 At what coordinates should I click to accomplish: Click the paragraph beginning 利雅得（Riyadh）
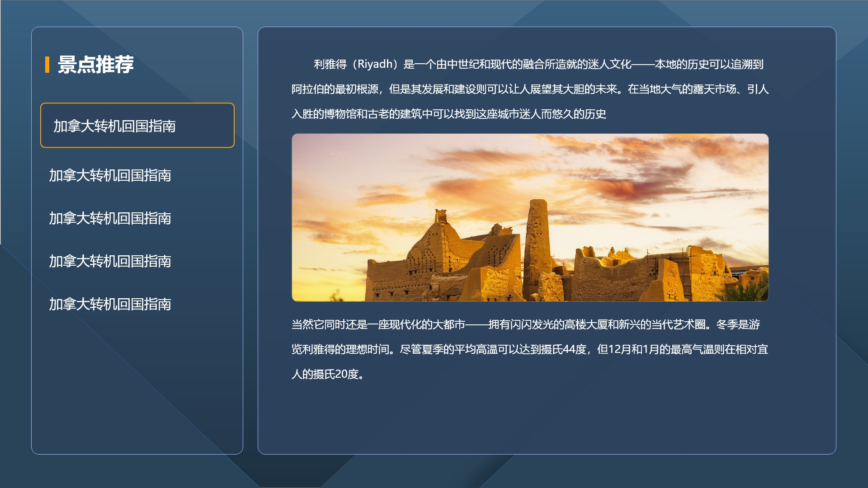pyautogui.click(x=530, y=89)
